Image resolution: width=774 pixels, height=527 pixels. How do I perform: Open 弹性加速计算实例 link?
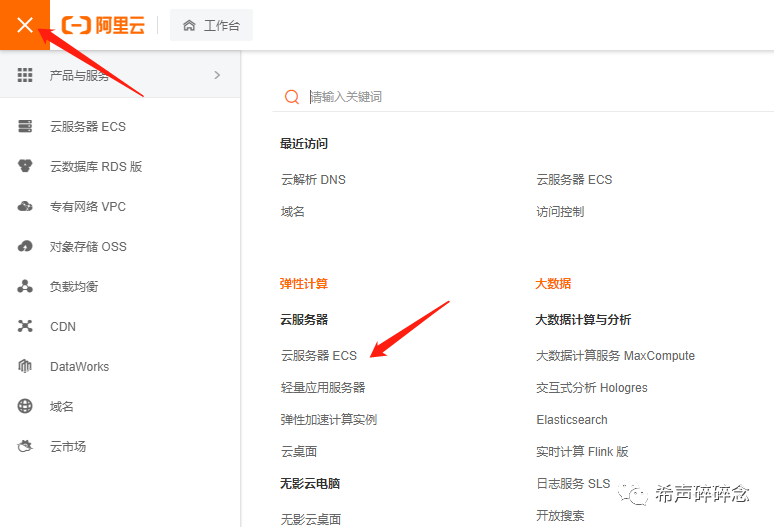329,420
